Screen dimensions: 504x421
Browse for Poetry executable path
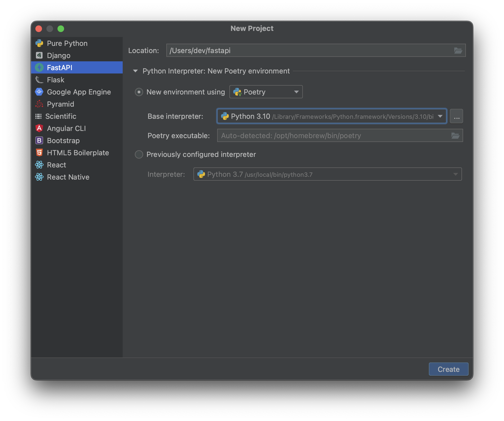point(455,136)
